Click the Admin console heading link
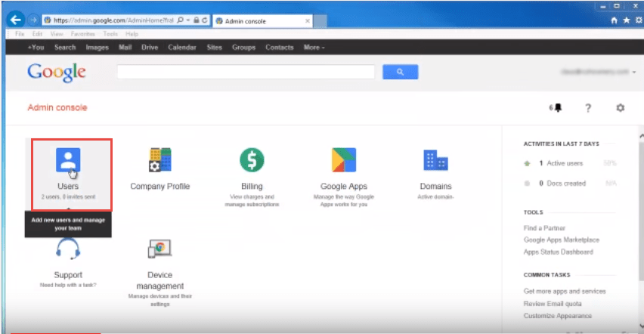644x334 pixels. click(x=57, y=107)
